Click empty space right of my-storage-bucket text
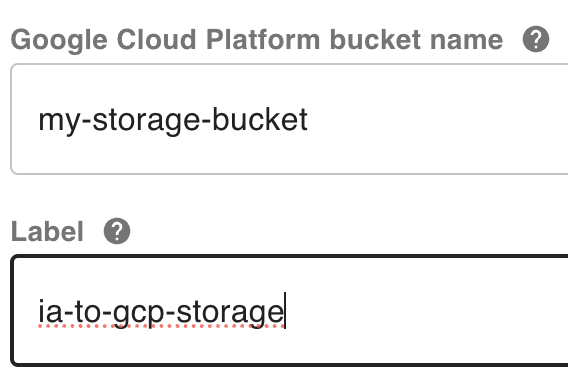 (x=435, y=120)
